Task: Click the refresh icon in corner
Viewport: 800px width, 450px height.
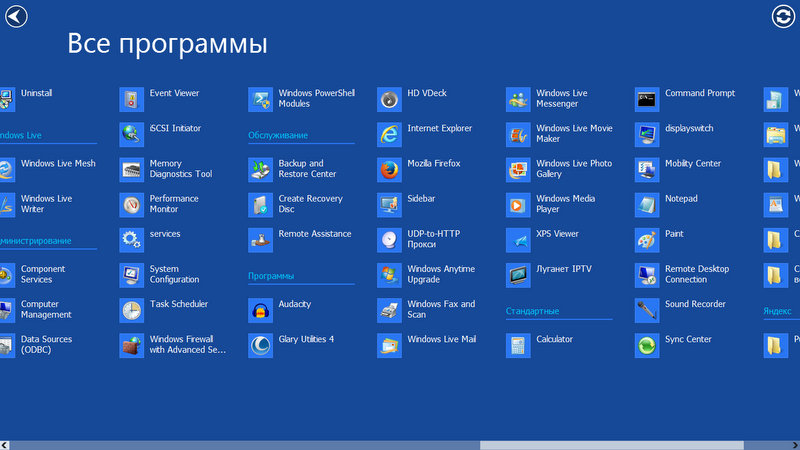Action: [783, 16]
